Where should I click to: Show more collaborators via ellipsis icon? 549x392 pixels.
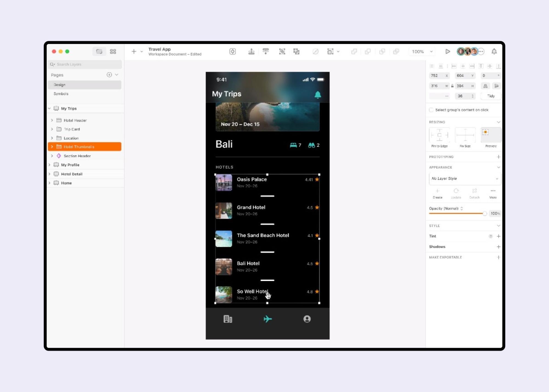coord(481,52)
